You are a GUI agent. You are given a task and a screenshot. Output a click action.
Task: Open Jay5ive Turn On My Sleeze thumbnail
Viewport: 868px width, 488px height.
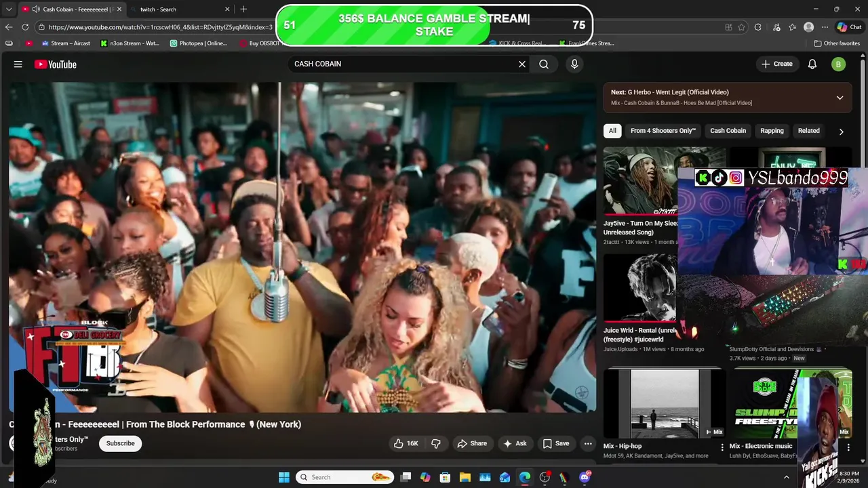point(639,181)
